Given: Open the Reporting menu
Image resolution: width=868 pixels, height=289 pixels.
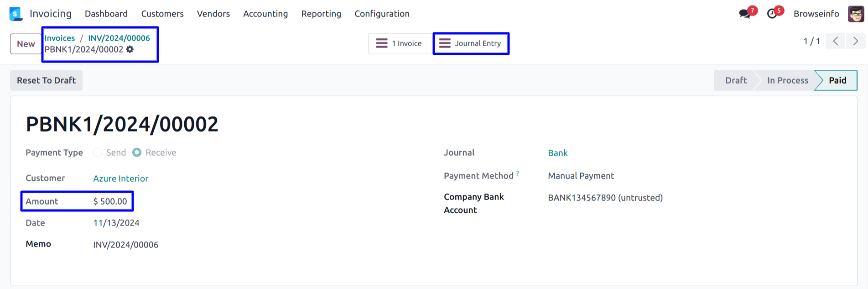Looking at the screenshot, I should [x=321, y=14].
